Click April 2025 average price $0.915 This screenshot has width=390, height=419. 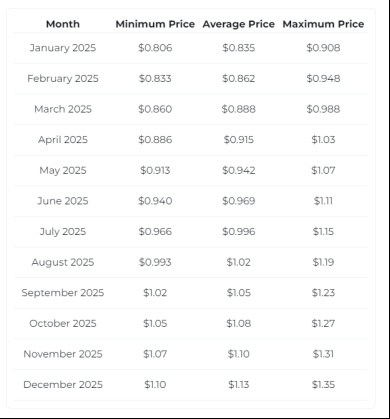click(x=239, y=140)
